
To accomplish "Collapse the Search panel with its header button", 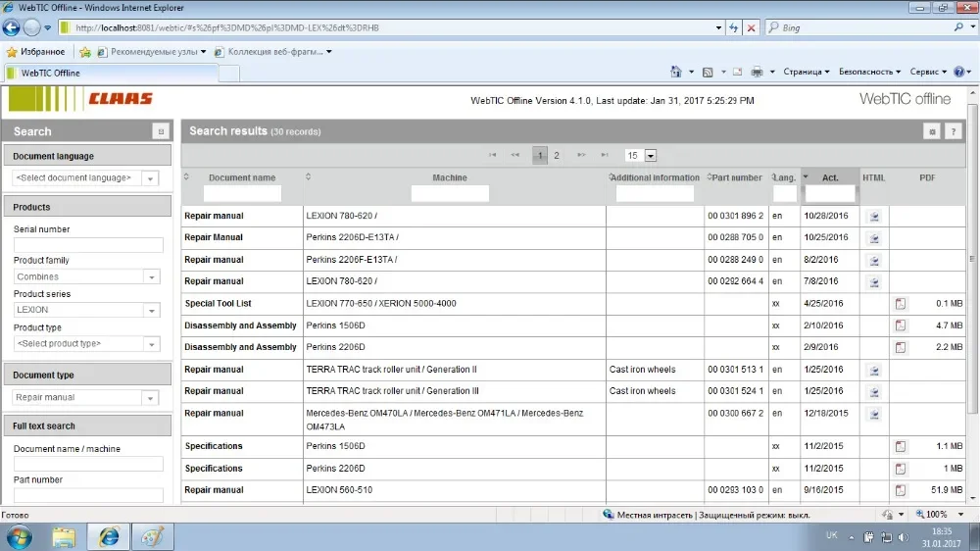I will [x=161, y=131].
